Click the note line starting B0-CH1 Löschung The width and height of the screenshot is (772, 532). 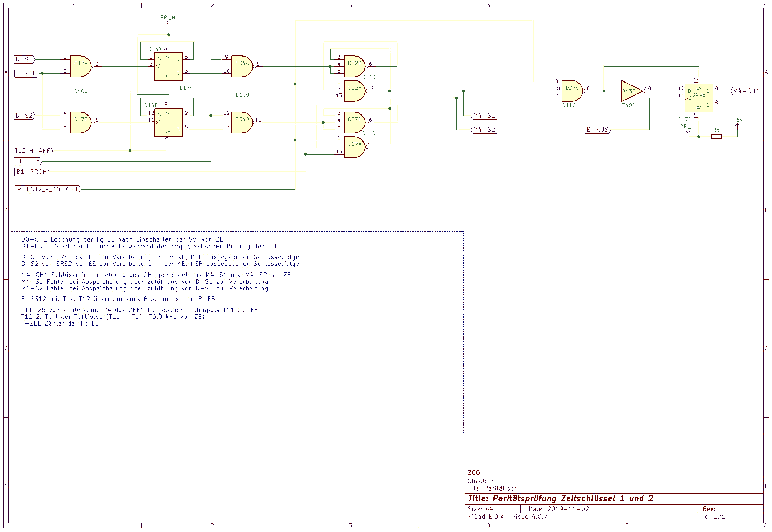click(x=122, y=239)
